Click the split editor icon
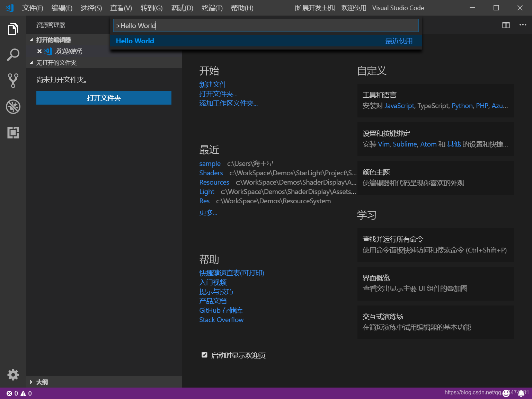532x399 pixels. [506, 25]
